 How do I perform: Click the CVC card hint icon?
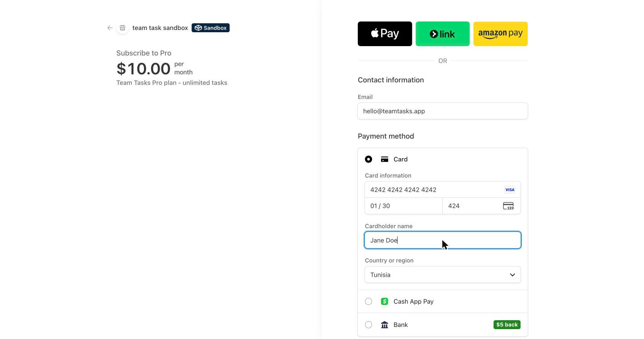(x=508, y=206)
